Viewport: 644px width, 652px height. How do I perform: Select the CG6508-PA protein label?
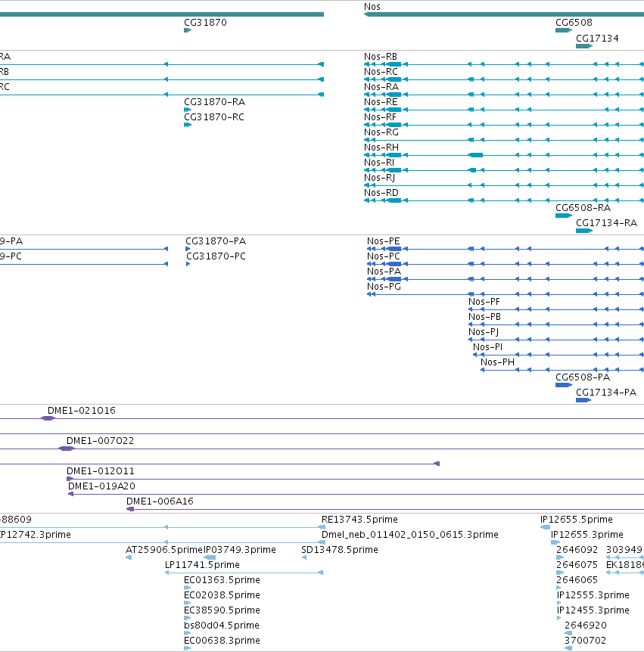pos(583,377)
